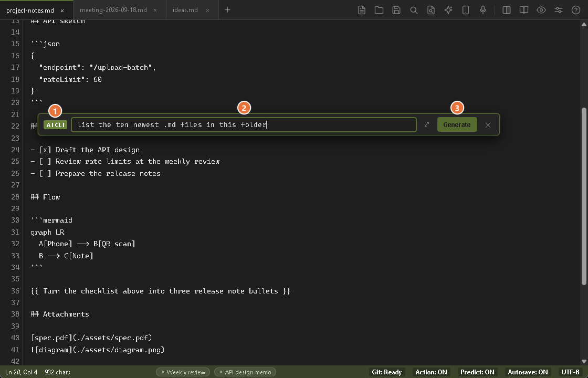Click the Generate button

(457, 125)
